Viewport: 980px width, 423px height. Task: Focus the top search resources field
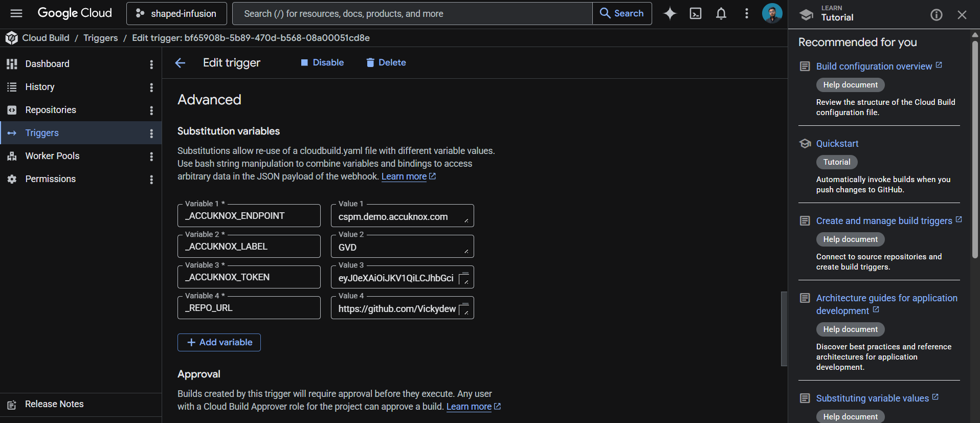tap(412, 13)
